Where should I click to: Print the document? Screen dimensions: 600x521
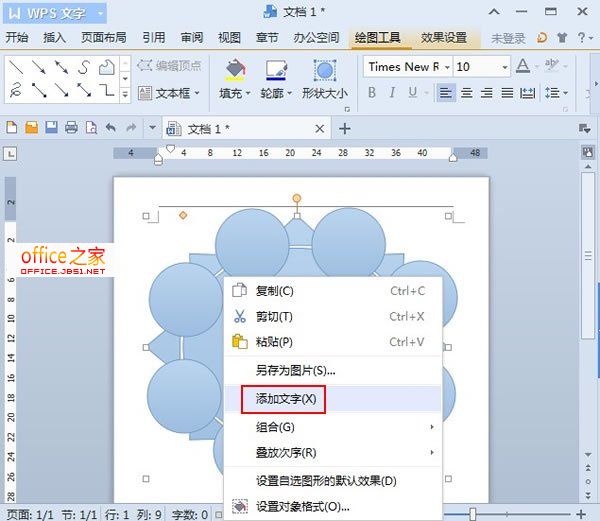[x=71, y=127]
